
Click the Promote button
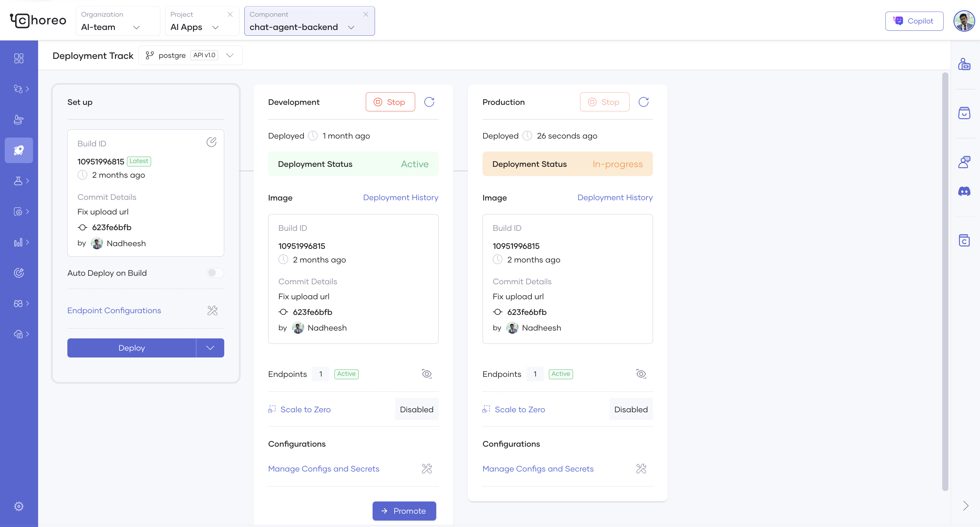pos(404,511)
